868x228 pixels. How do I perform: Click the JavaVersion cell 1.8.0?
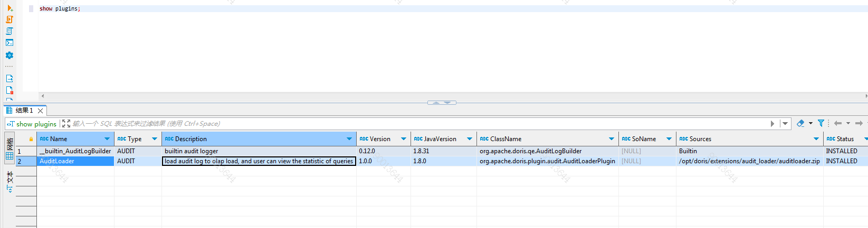click(444, 161)
